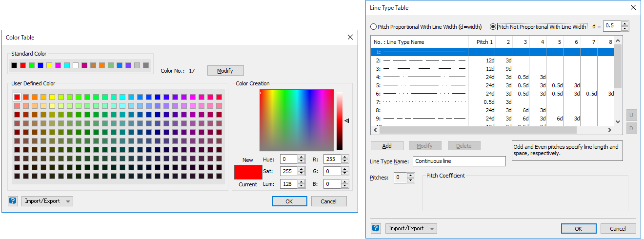Click the Line Type Name text field
Viewport: 644px width, 239px height.
coord(459,161)
